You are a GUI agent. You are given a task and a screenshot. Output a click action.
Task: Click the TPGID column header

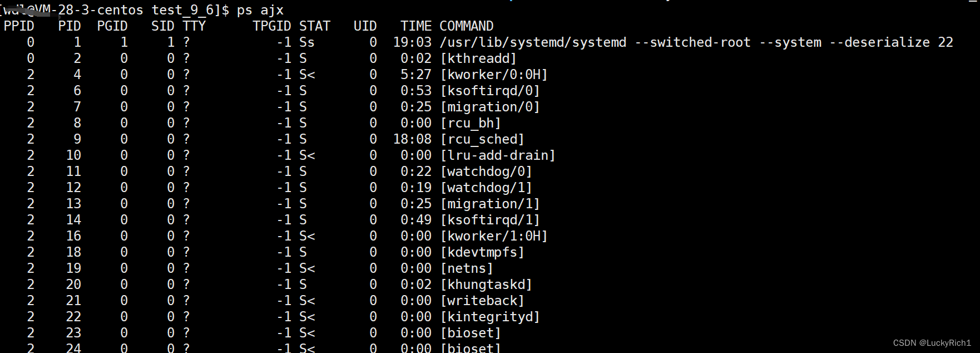click(x=271, y=26)
